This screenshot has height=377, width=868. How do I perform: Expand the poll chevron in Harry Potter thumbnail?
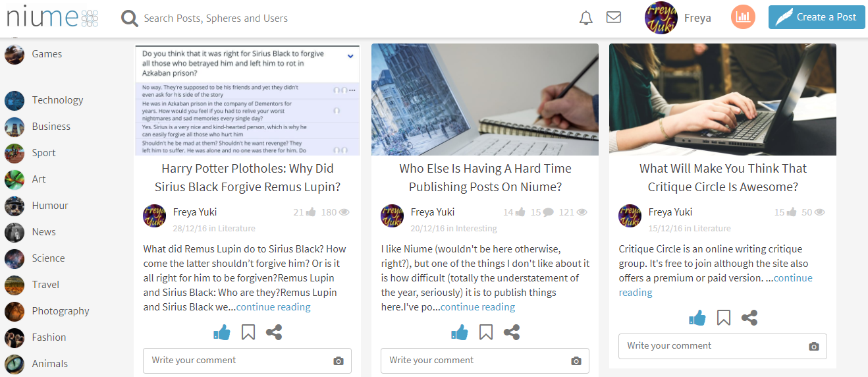click(350, 57)
